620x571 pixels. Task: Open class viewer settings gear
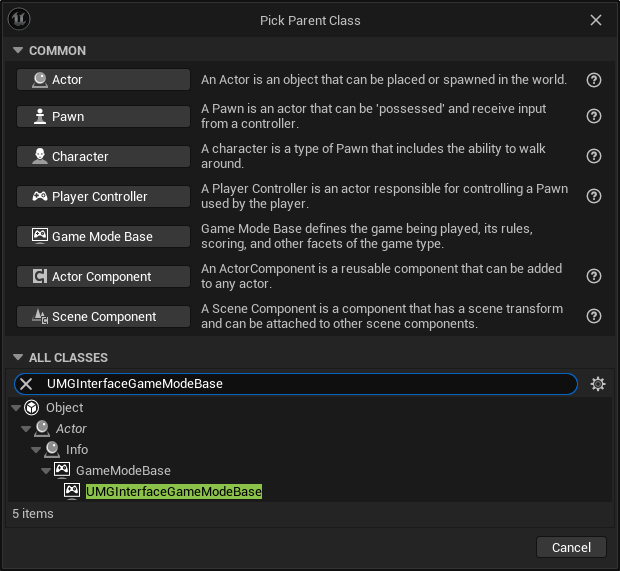pyautogui.click(x=598, y=384)
